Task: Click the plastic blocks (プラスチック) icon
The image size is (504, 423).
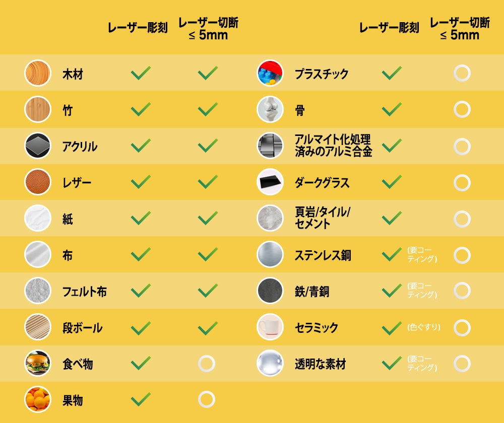Action: click(270, 74)
